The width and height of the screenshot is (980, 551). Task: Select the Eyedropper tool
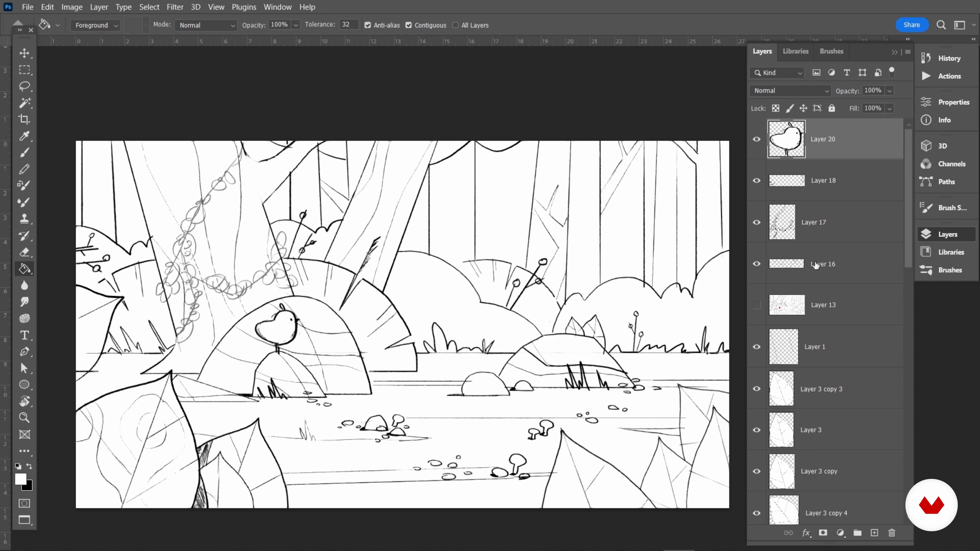tap(25, 136)
